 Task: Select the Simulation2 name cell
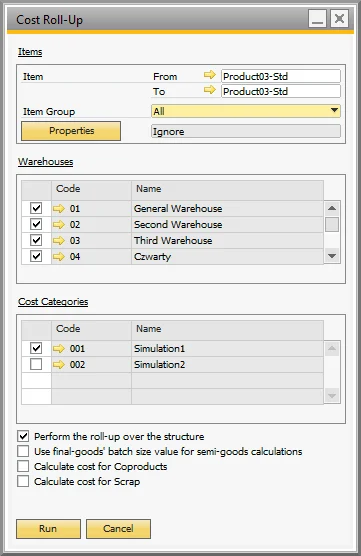(x=227, y=365)
